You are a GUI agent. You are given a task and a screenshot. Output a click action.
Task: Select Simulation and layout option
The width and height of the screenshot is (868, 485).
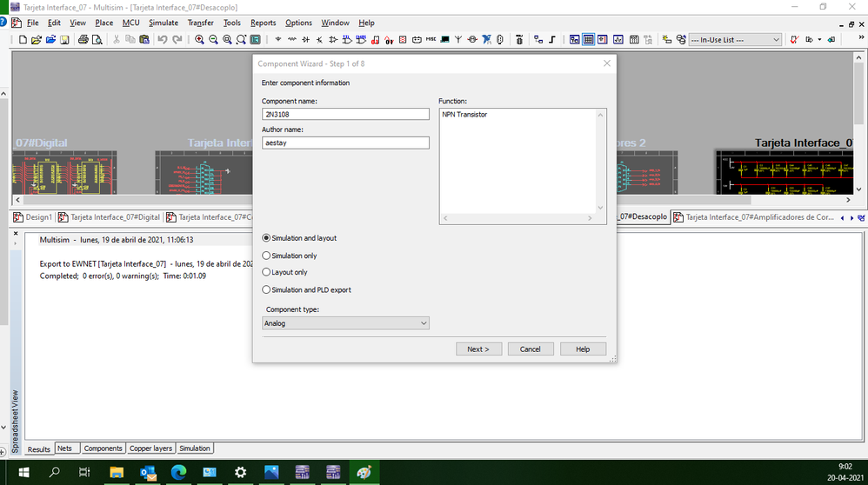[x=299, y=238]
